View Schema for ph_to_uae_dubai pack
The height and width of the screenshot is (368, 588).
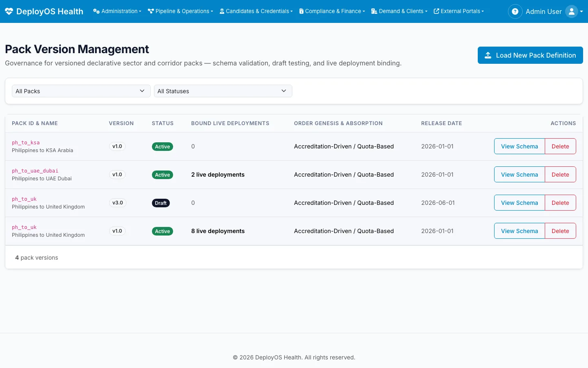click(519, 175)
